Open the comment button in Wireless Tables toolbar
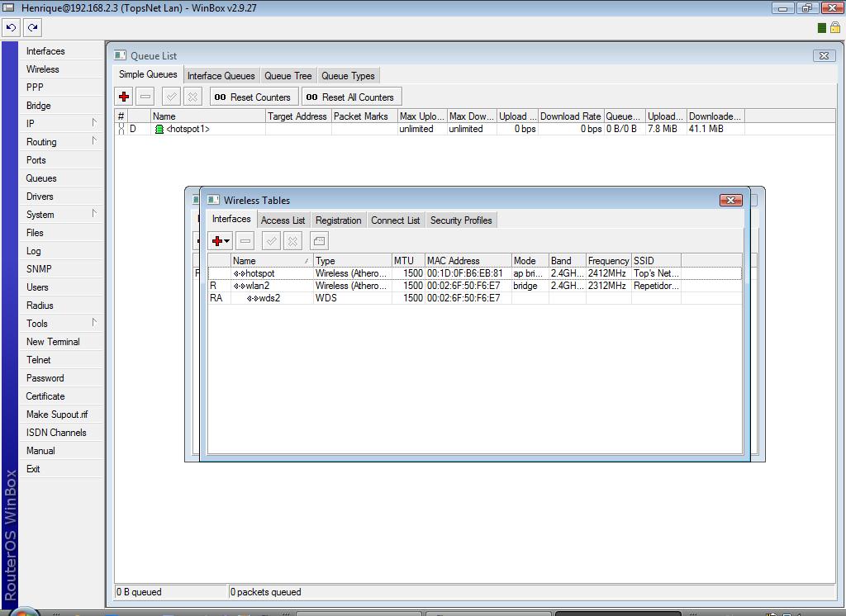This screenshot has height=616, width=846. pyautogui.click(x=319, y=241)
